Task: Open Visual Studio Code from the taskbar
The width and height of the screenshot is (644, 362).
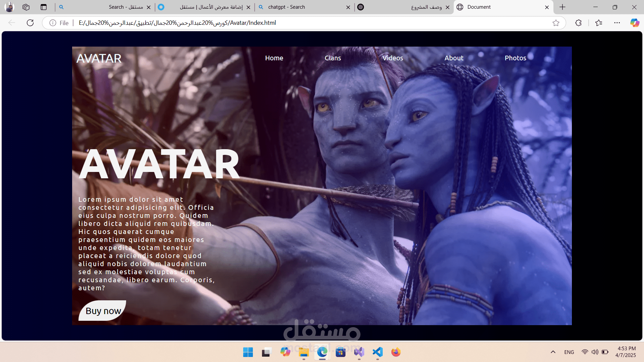Action: point(377,352)
